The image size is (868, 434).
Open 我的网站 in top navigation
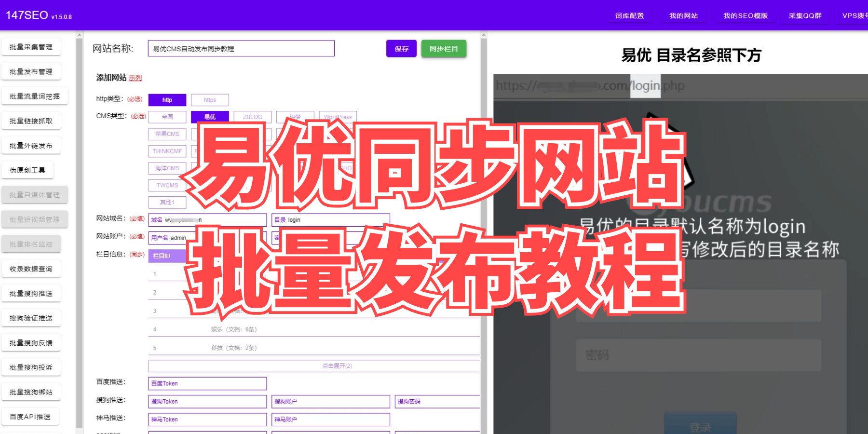(x=683, y=16)
